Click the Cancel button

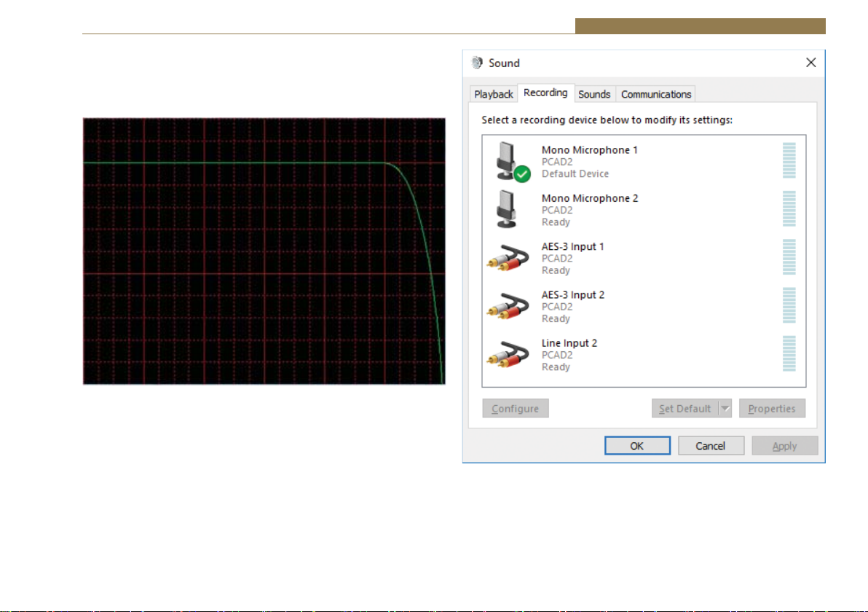coord(711,445)
